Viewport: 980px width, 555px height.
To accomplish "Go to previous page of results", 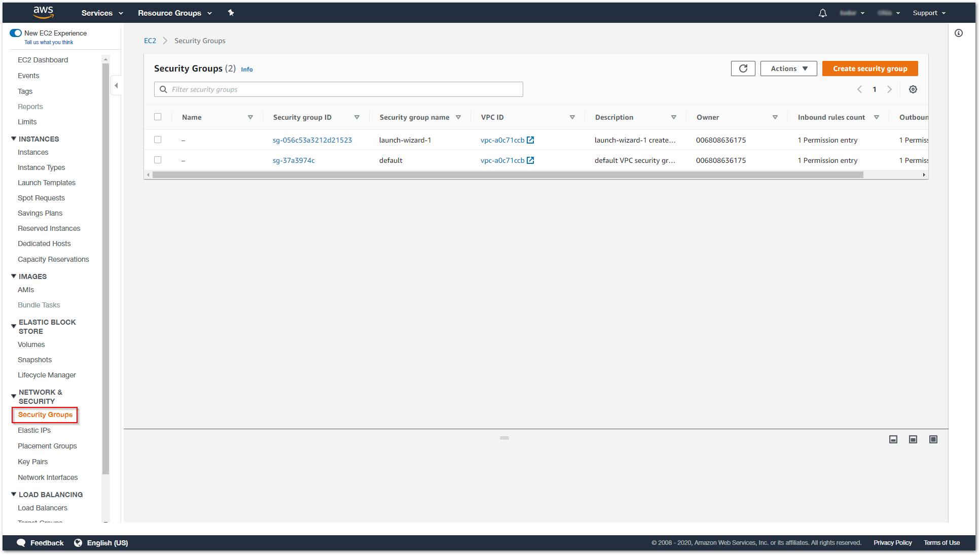I will click(x=859, y=89).
